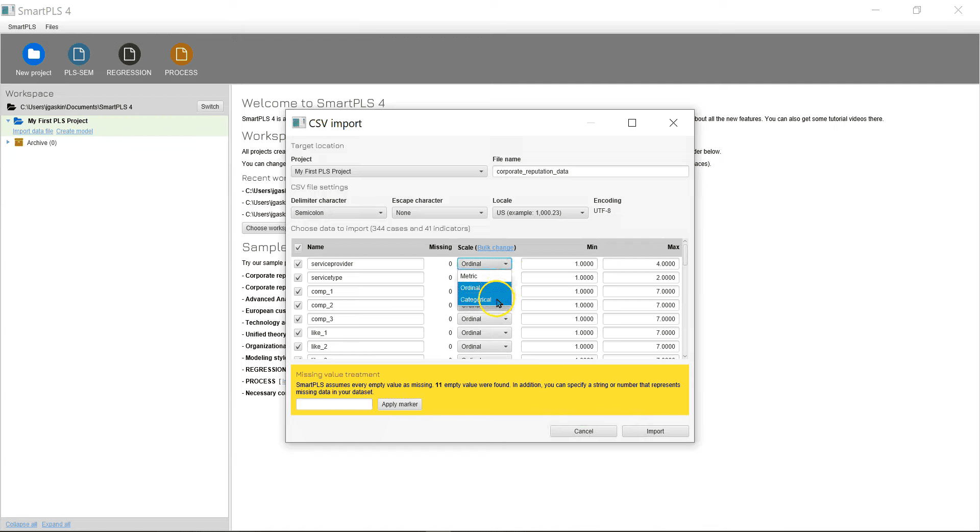Image resolution: width=980 pixels, height=532 pixels.
Task: Open the Files menu
Action: tap(52, 27)
